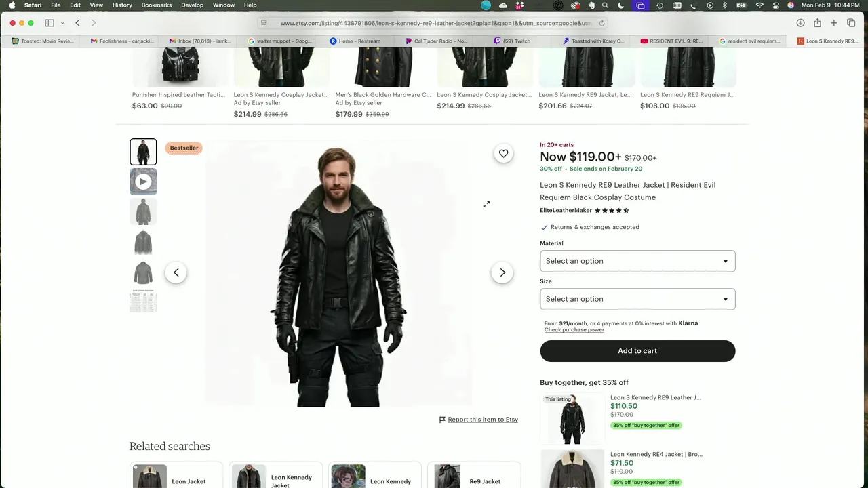Switch to Cal Tjader Radio tab

pyautogui.click(x=437, y=41)
